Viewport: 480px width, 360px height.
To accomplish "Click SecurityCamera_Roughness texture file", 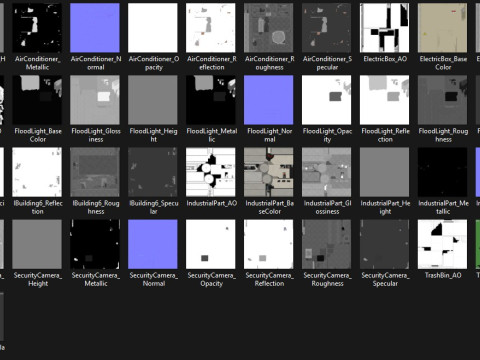I will (x=327, y=244).
